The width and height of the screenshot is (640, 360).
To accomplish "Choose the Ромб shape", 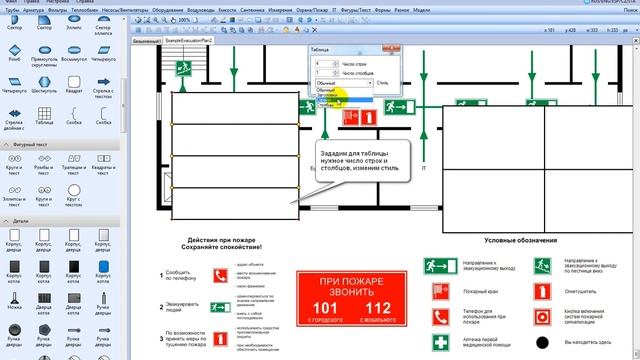I will coord(15,53).
